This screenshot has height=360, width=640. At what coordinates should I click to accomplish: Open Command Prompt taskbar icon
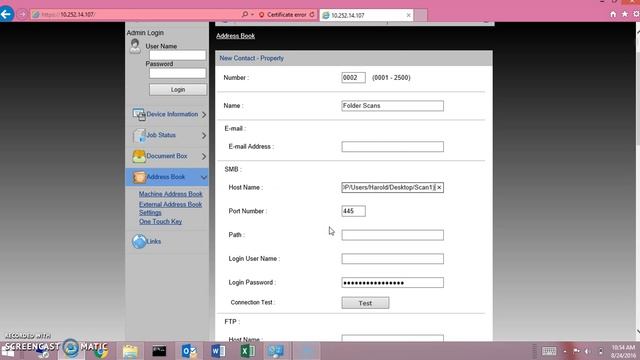[159, 351]
